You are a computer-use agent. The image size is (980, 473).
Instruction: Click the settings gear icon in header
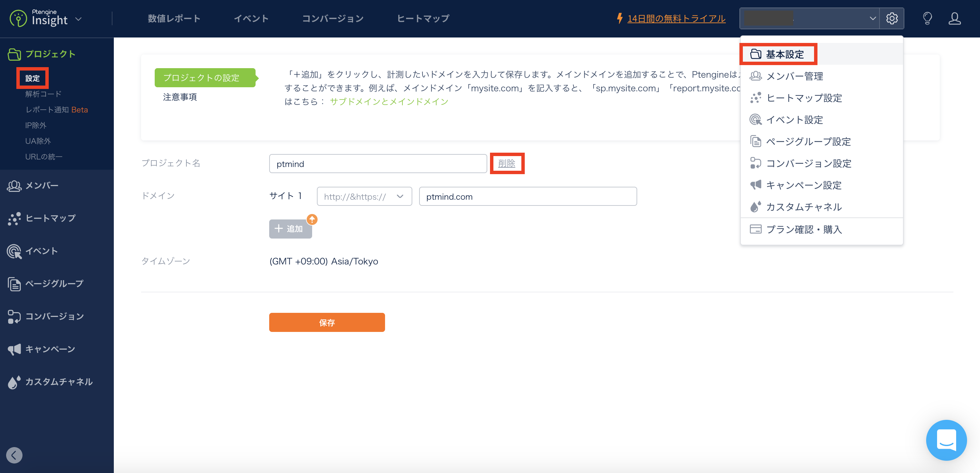[x=892, y=18]
